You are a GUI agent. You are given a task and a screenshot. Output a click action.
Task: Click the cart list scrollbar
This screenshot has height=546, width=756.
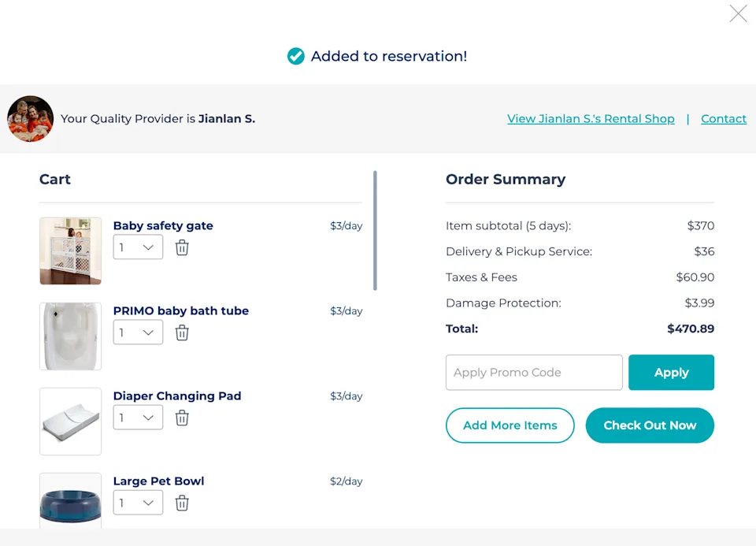click(375, 230)
